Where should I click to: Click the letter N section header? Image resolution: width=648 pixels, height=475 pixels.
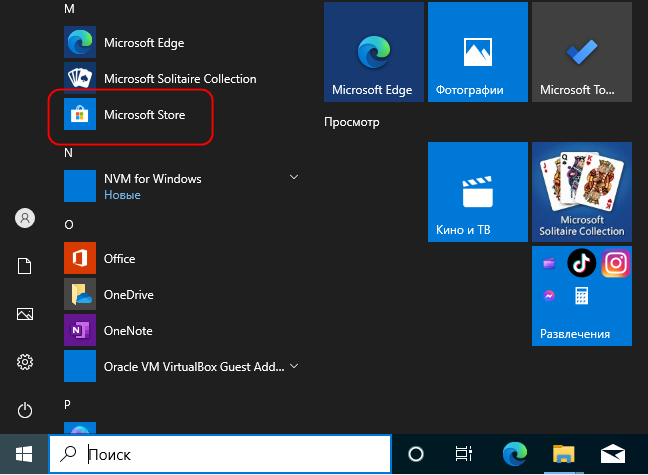pos(68,153)
